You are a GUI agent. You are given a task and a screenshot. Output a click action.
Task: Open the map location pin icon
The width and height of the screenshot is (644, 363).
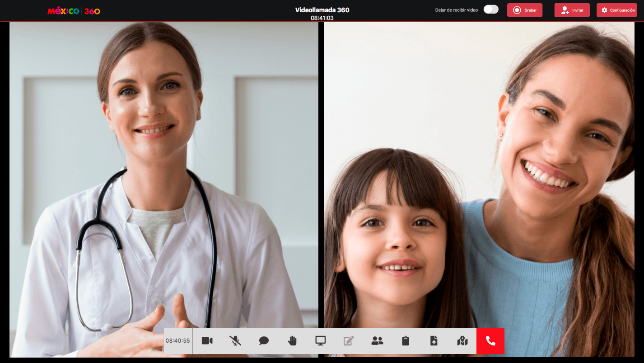point(462,341)
